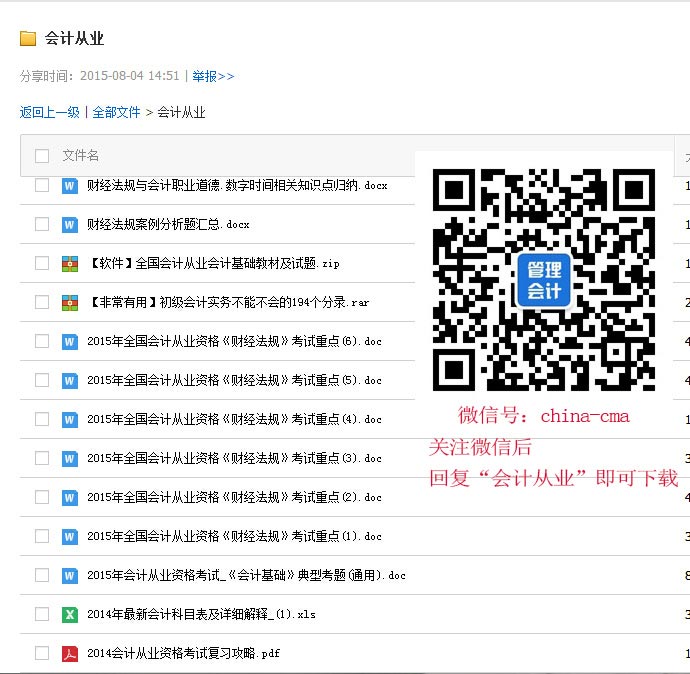Go back via 返回上一级 link

coord(49,112)
